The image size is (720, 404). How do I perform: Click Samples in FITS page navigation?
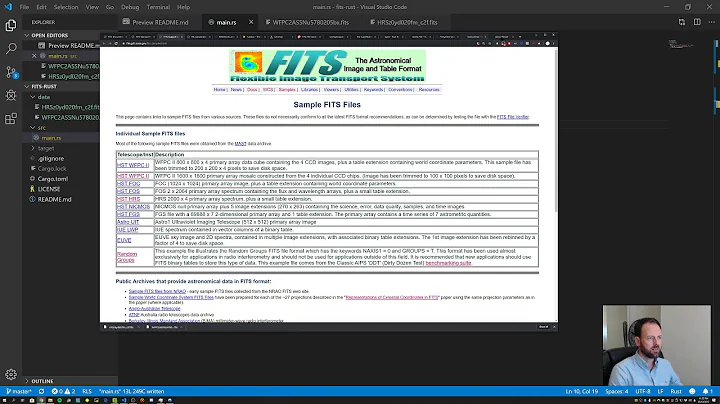point(287,90)
